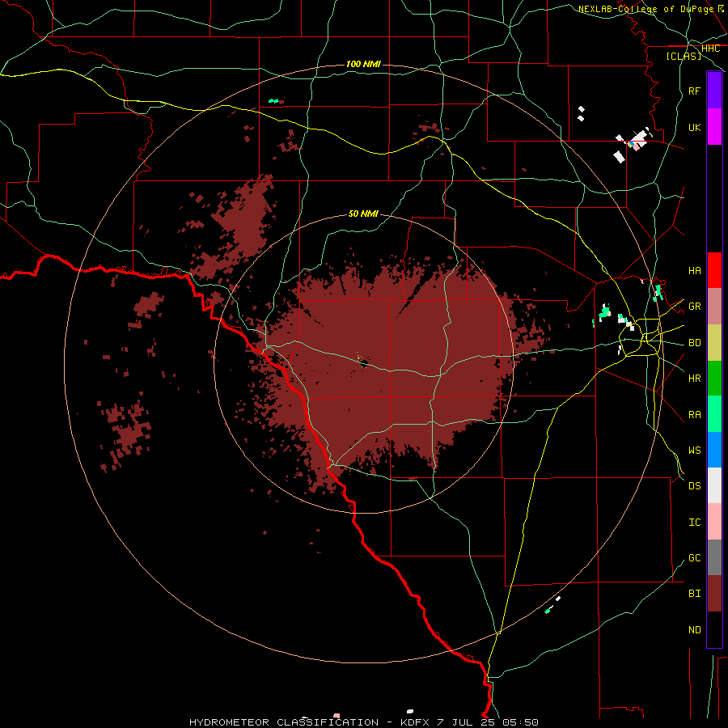Image resolution: width=728 pixels, height=728 pixels.
Task: Select the yellow BD legend swatch
Action: [714, 343]
